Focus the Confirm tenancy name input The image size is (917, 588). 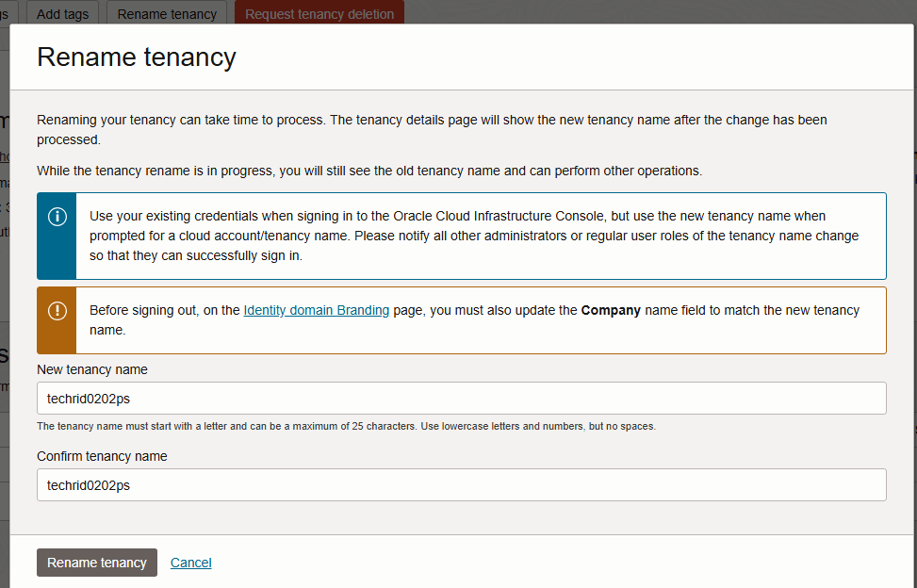[461, 485]
